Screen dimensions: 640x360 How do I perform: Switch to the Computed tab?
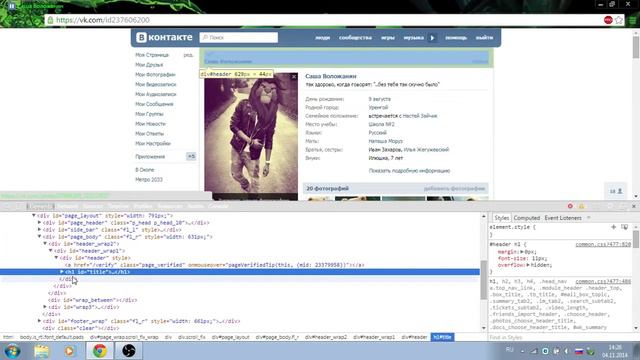pyautogui.click(x=527, y=218)
